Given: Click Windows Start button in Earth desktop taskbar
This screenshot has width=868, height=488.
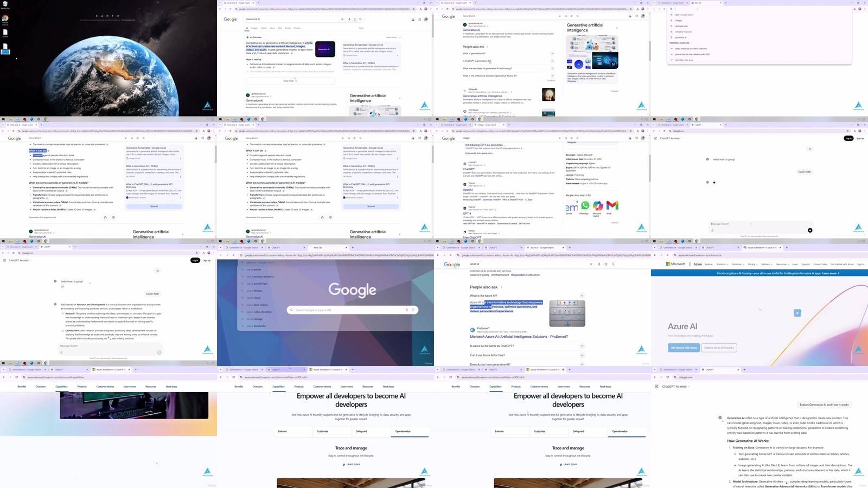Looking at the screenshot, I should point(3,119).
